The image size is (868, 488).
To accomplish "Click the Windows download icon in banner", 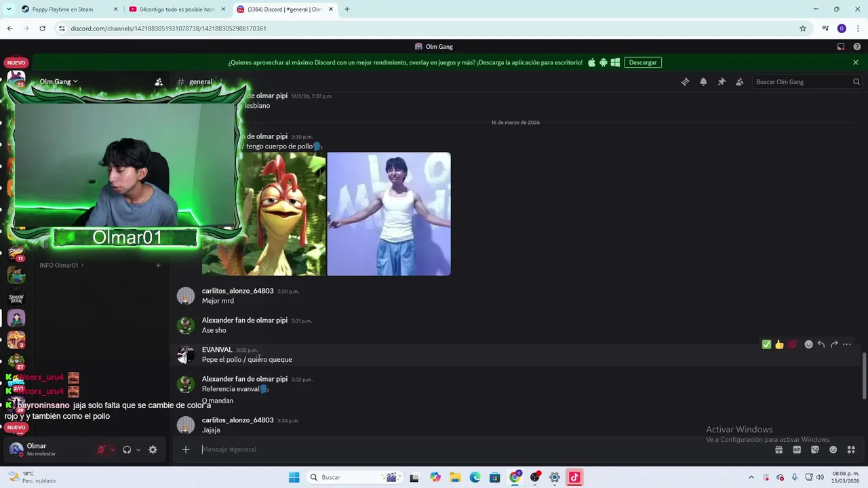I will point(615,62).
